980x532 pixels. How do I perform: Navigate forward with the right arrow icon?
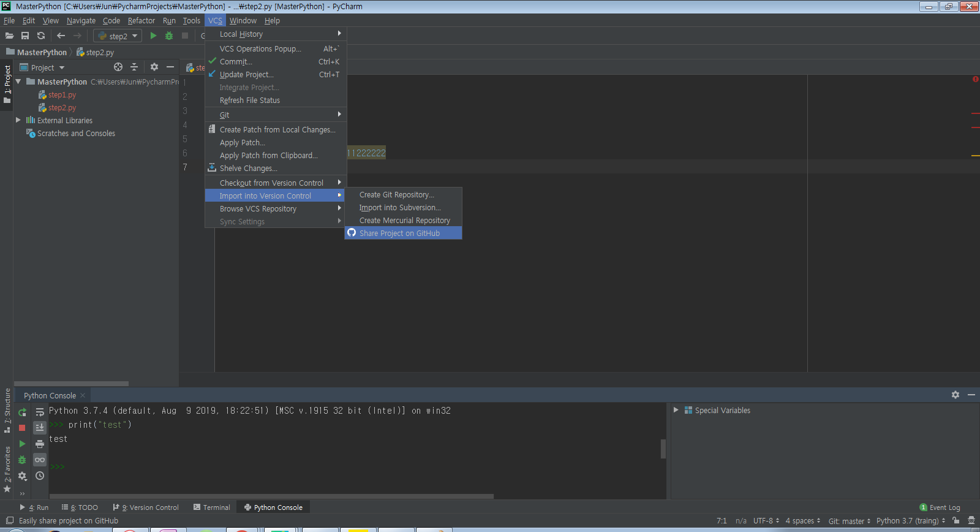click(x=77, y=36)
